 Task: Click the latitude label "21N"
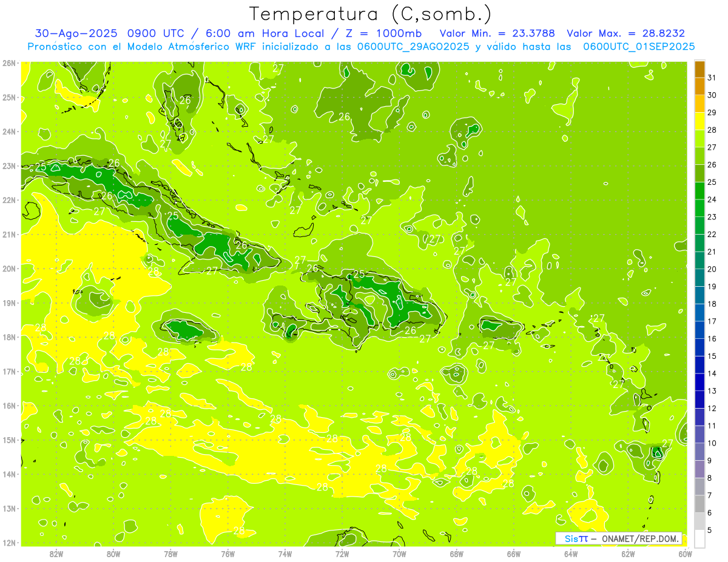point(8,235)
